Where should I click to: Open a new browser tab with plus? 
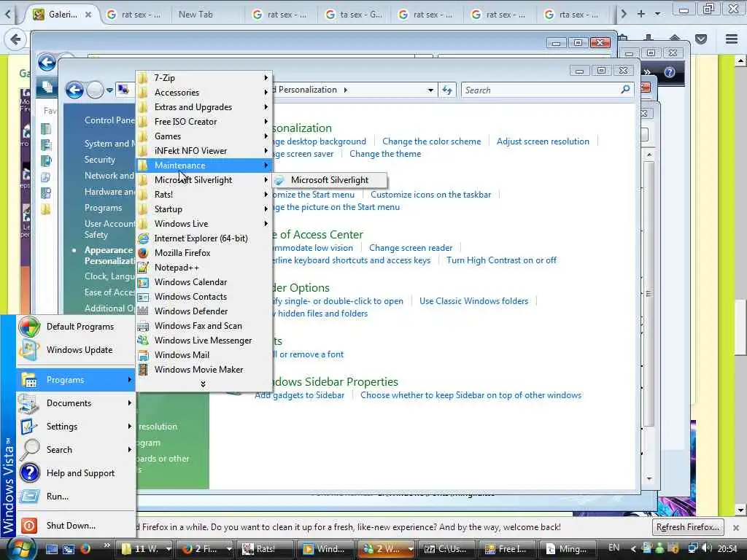[640, 15]
